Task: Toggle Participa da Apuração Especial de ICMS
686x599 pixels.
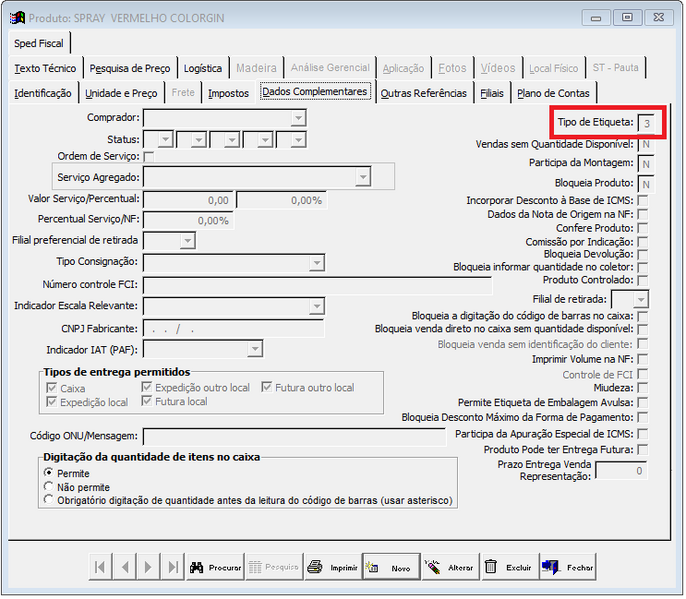Action: point(643,434)
